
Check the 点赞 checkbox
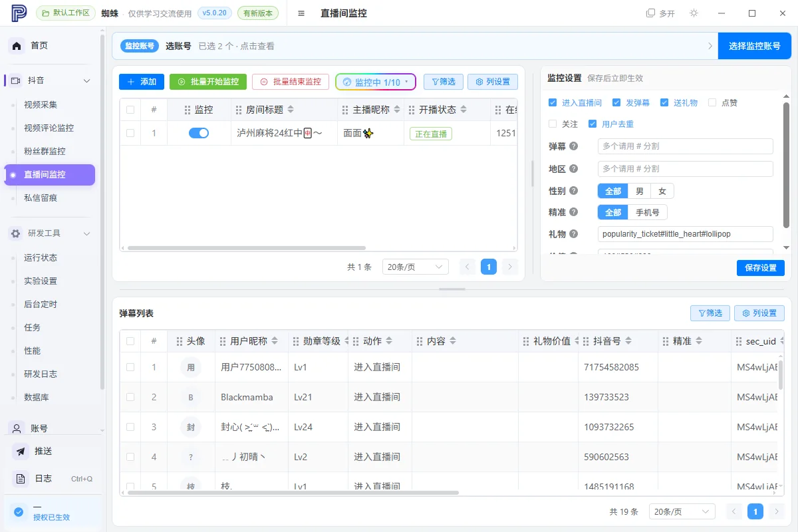tap(712, 102)
